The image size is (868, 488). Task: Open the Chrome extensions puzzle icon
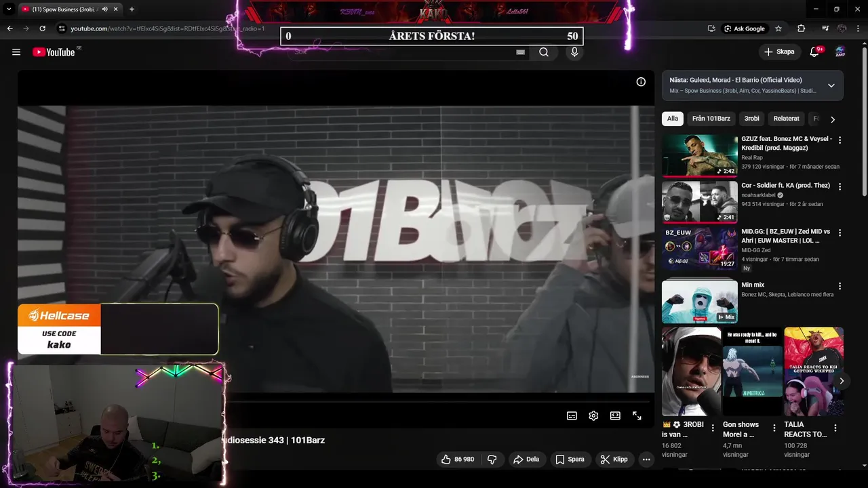802,28
